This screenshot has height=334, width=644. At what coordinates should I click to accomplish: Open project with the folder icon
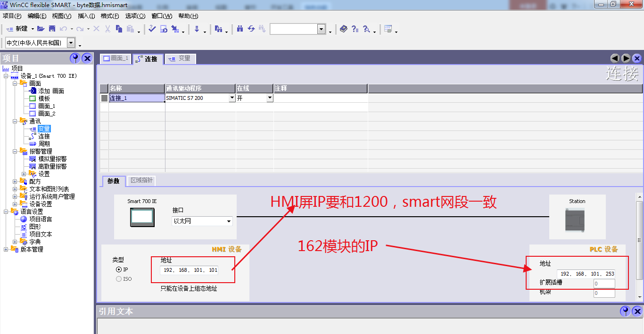tap(41, 29)
